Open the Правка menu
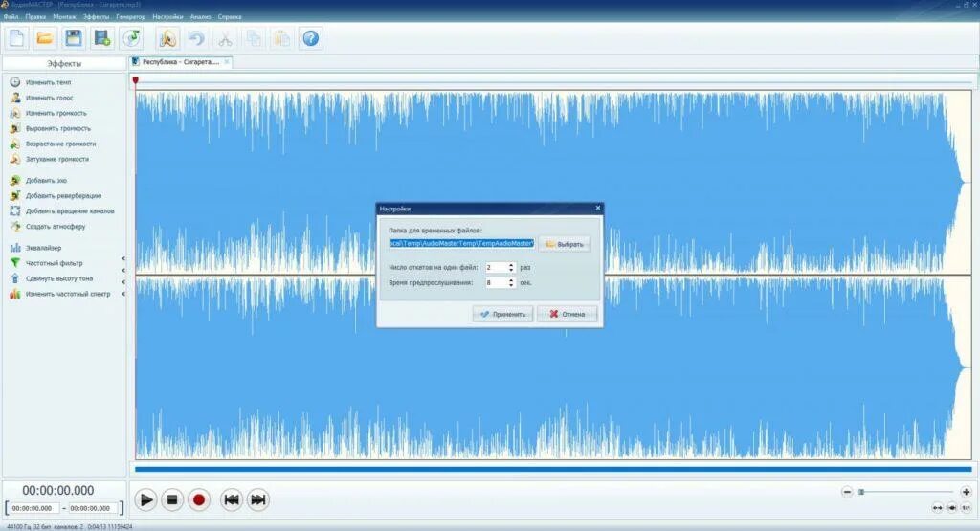980x531 pixels. [x=35, y=17]
